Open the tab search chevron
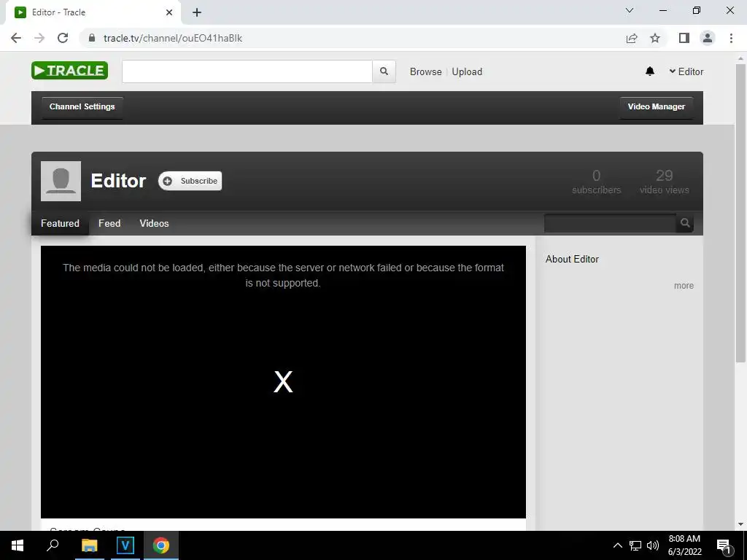The width and height of the screenshot is (747, 560). tap(630, 10)
